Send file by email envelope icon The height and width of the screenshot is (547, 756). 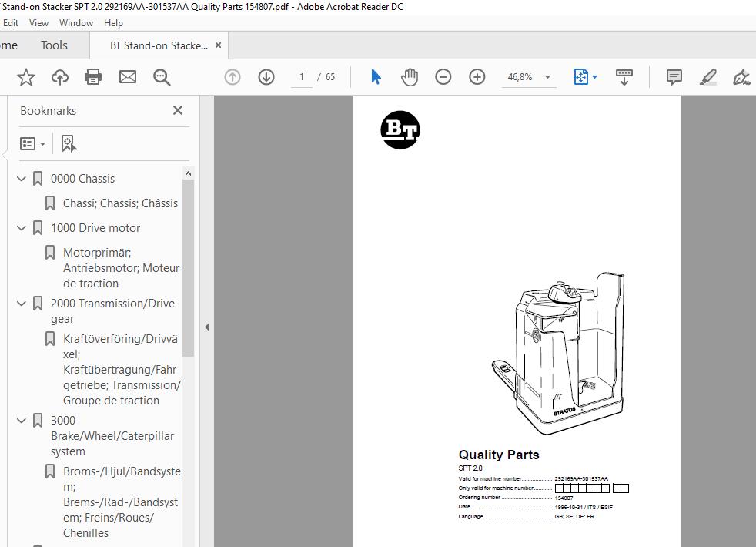(128, 77)
